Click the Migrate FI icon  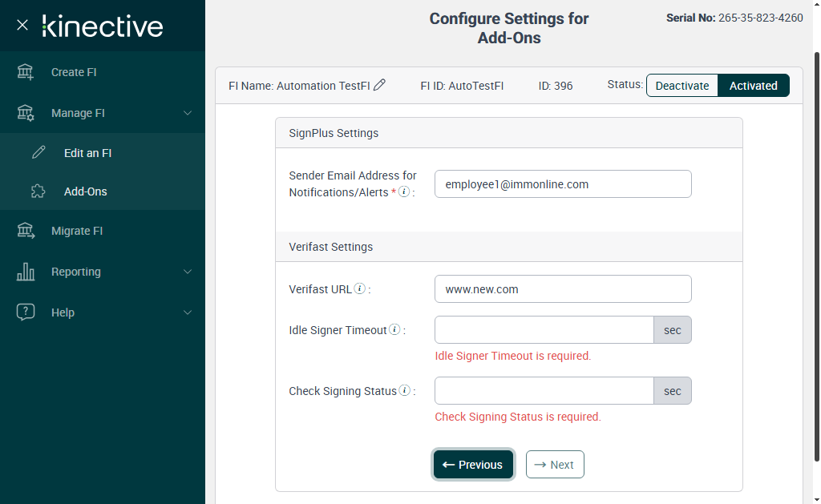[x=26, y=231]
